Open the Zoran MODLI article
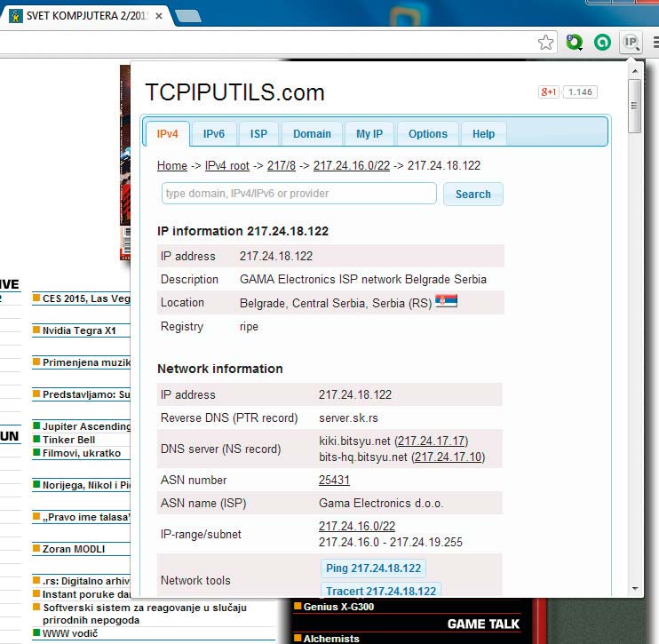 click(x=74, y=549)
